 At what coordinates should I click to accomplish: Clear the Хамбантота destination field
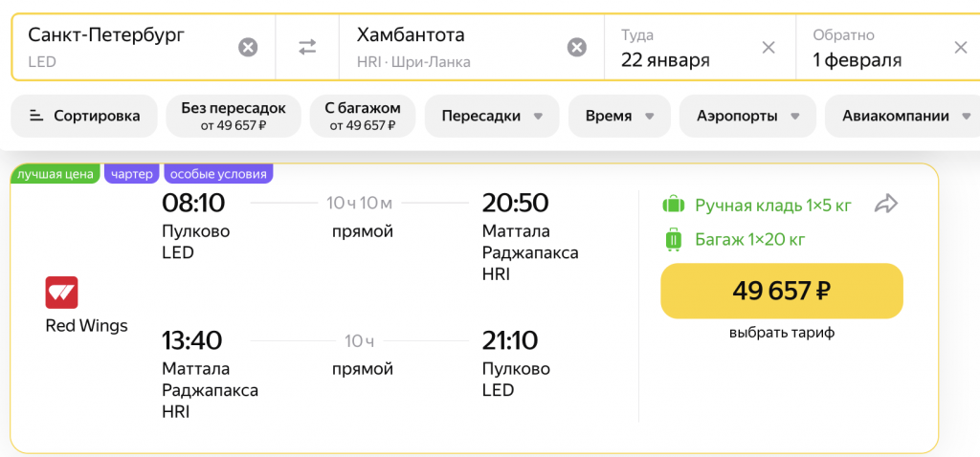click(577, 47)
